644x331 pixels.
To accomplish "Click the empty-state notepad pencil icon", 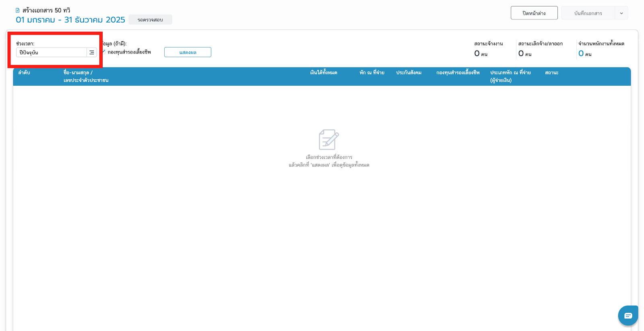I will 328,140.
